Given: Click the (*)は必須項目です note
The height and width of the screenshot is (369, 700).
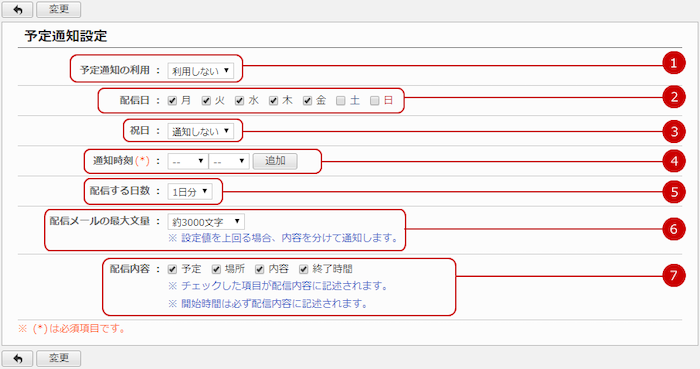Looking at the screenshot, I should [x=72, y=329].
